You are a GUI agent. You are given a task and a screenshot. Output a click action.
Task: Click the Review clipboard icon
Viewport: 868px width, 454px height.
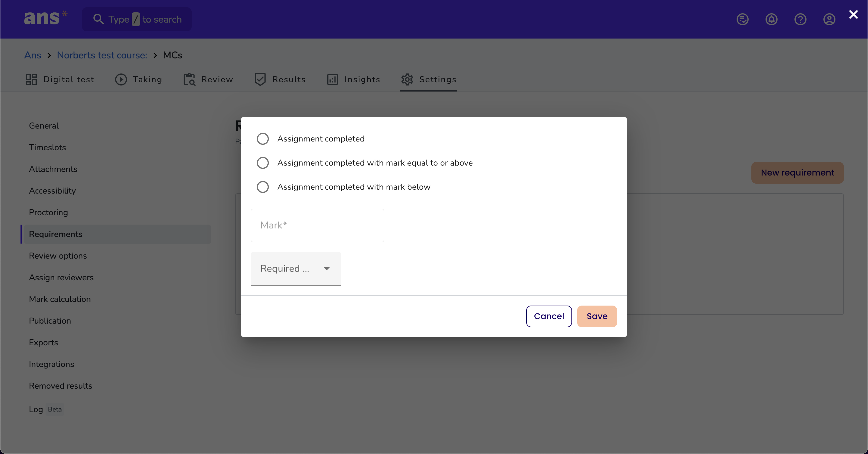[189, 79]
